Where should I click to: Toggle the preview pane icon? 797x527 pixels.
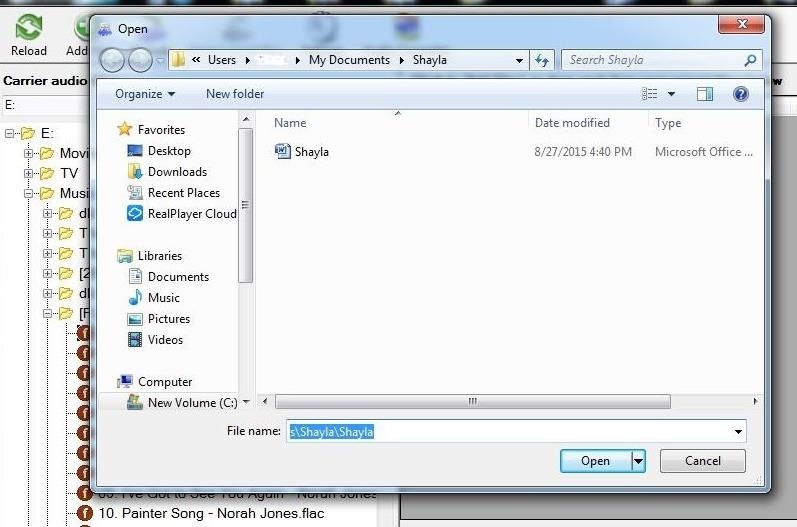coord(705,94)
